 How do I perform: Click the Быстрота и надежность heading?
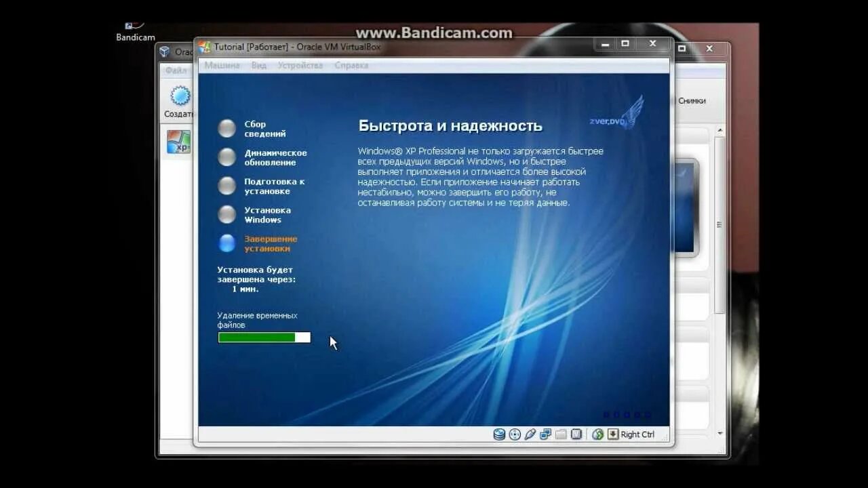pos(450,126)
